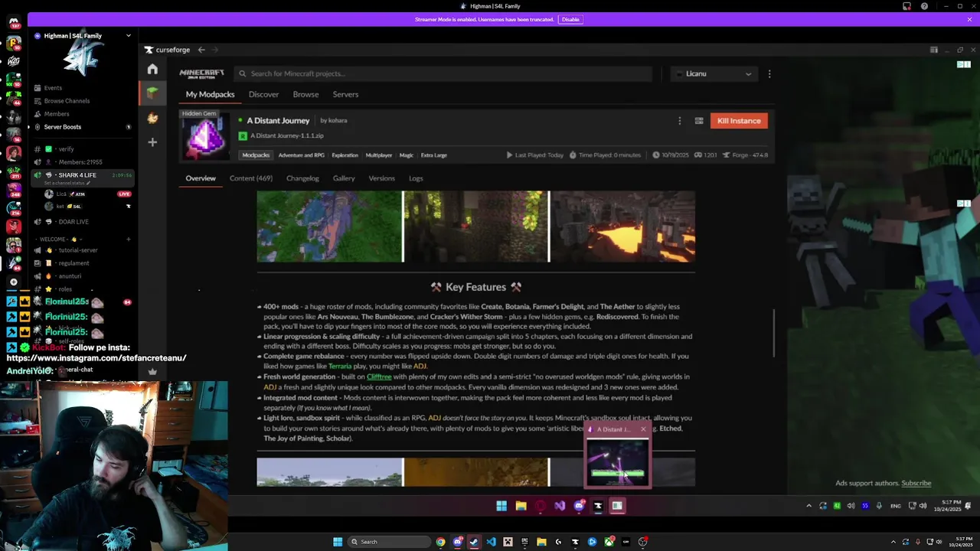The width and height of the screenshot is (980, 551).
Task: Open the lava cave gallery image
Action: pyautogui.click(x=622, y=227)
